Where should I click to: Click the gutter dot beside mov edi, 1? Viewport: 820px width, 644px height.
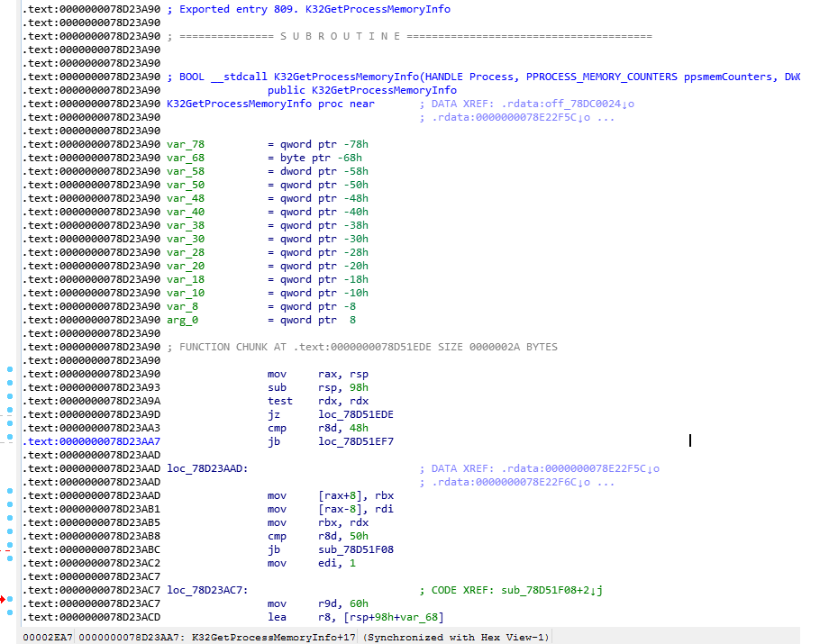tap(10, 558)
